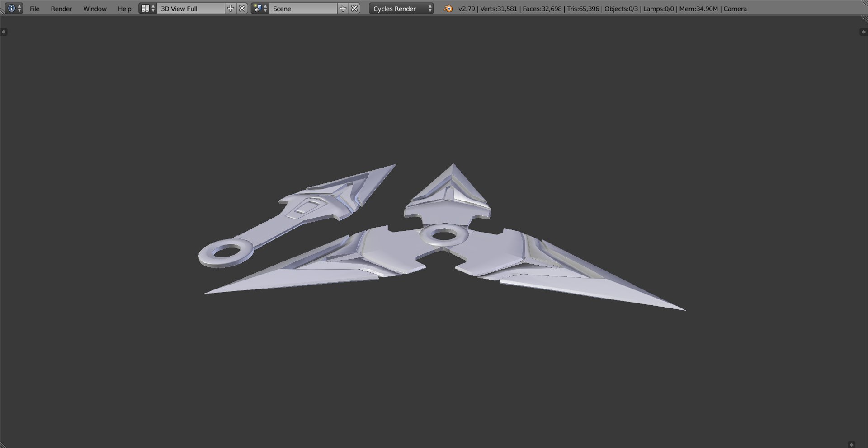Open the File menu
The height and width of the screenshot is (448, 868).
coord(35,9)
